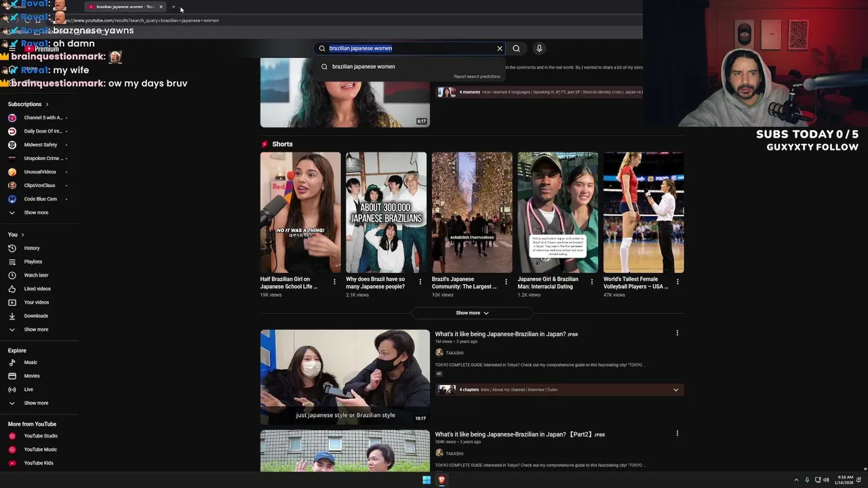Select the brazilian japanese women tab
The image size is (868, 488).
pos(124,7)
